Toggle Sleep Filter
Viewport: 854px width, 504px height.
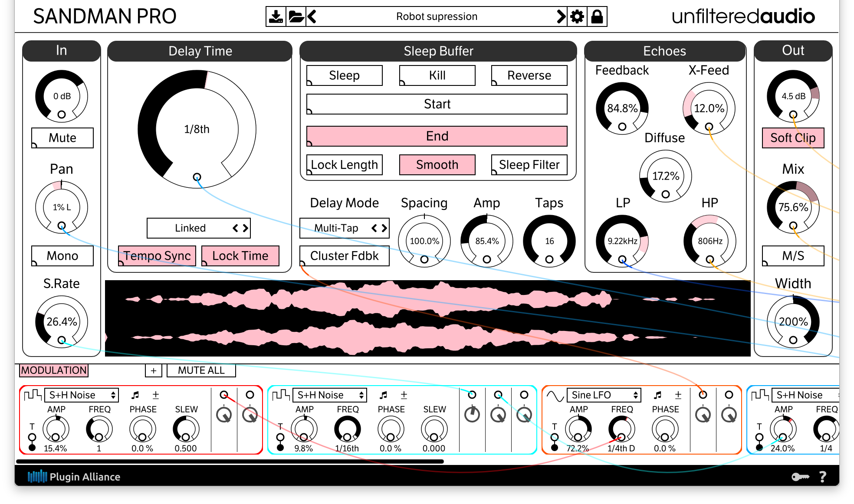point(529,165)
